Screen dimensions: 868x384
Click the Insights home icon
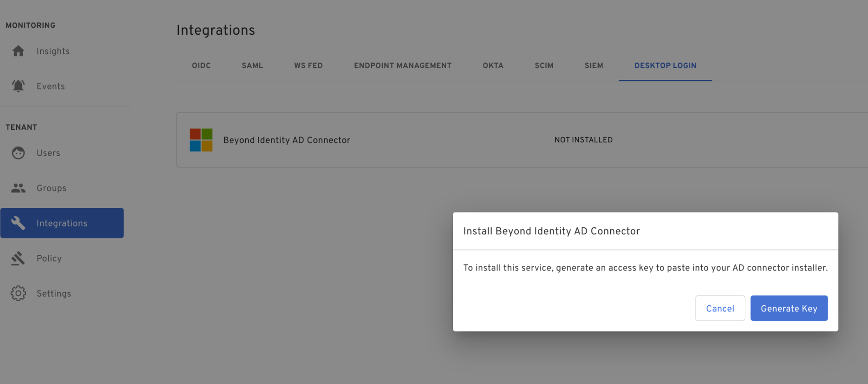coord(18,51)
